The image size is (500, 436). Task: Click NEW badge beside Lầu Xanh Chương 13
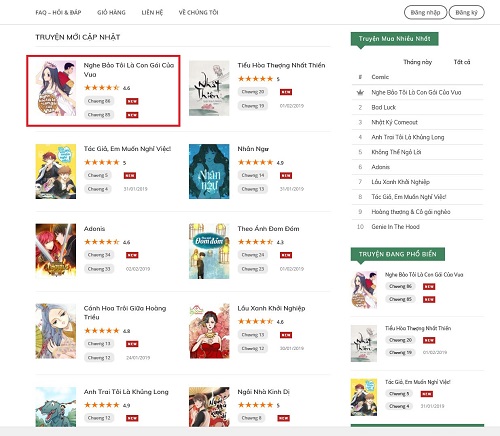click(x=286, y=335)
